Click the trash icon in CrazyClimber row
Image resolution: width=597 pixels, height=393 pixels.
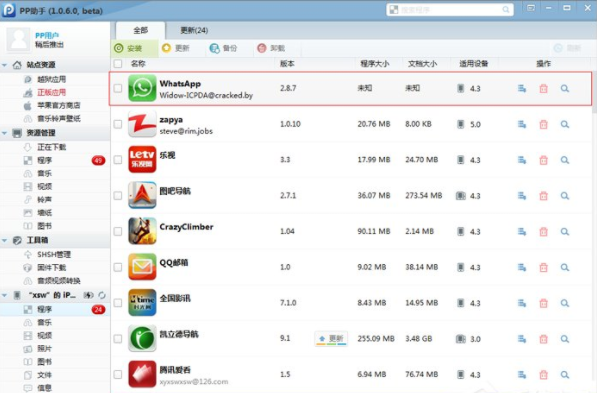pyautogui.click(x=543, y=232)
